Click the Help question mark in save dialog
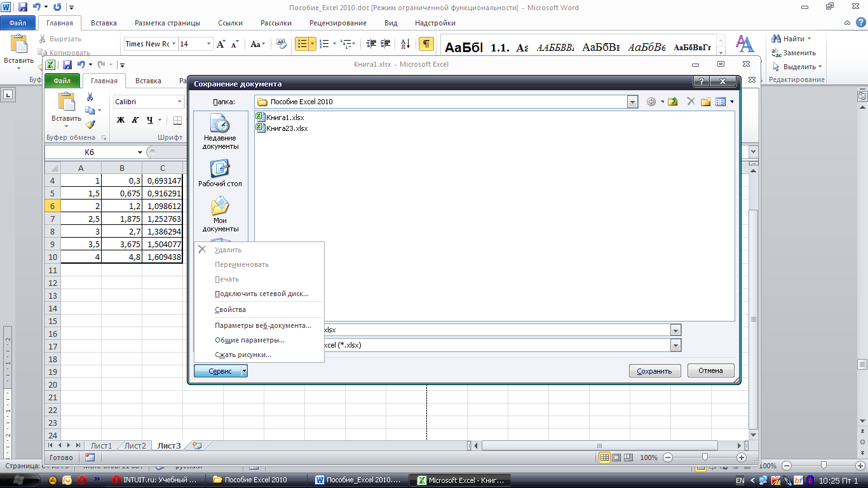Screen dimensions: 868x488 click(702, 83)
